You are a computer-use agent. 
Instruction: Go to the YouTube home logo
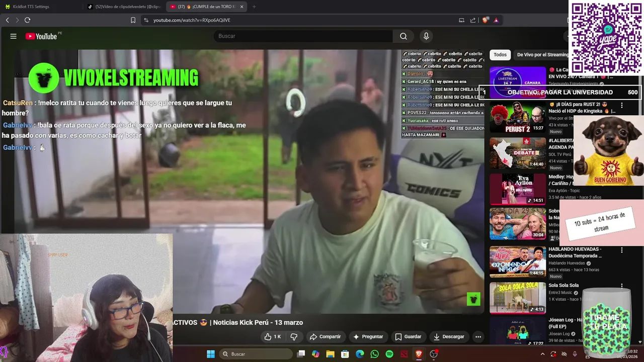[41, 36]
